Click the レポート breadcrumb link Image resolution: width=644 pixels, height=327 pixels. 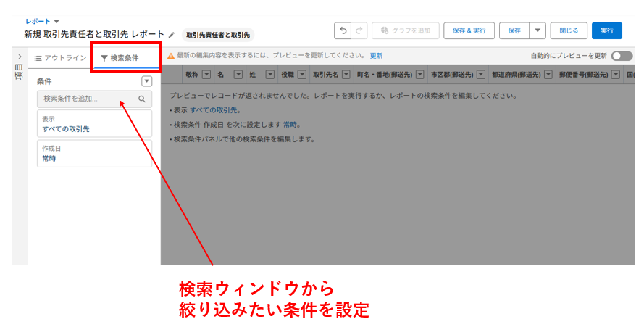(38, 21)
